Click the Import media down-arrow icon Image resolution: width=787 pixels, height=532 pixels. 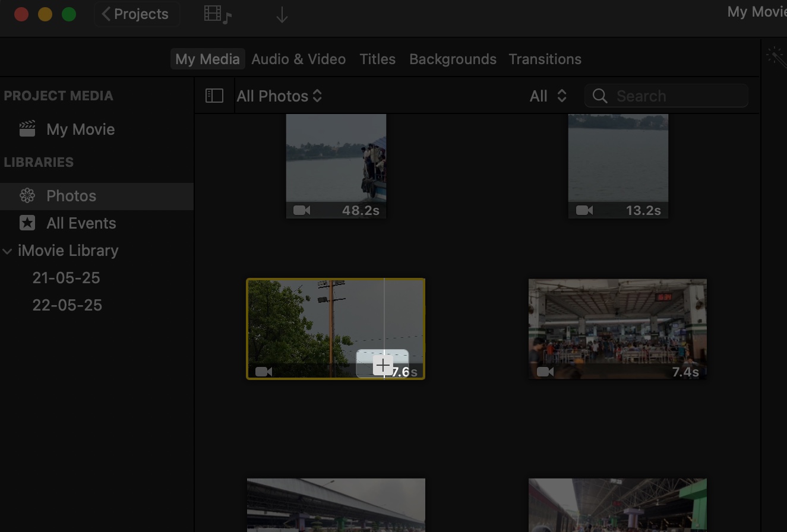pos(282,15)
